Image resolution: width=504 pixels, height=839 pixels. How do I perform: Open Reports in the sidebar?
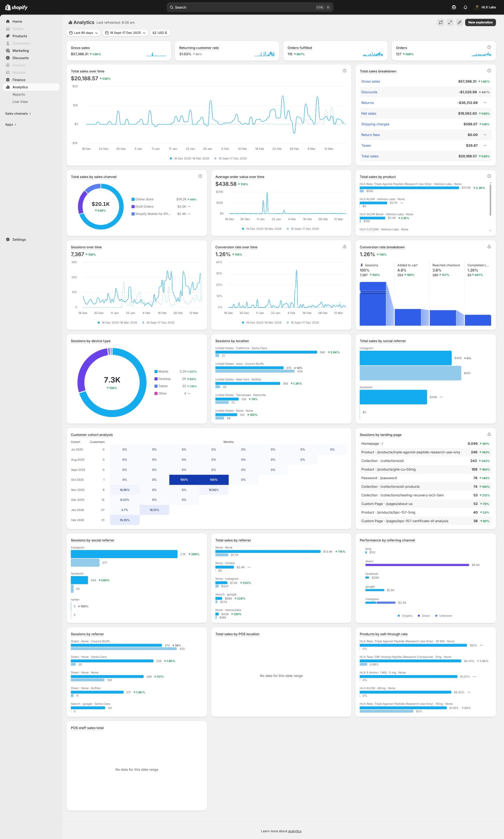click(x=19, y=94)
